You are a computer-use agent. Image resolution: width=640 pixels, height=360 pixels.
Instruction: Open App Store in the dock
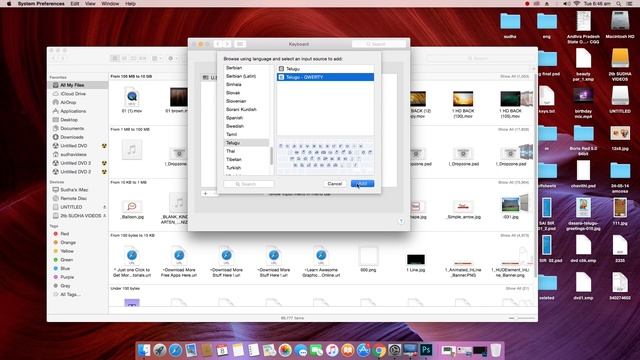coord(363,350)
